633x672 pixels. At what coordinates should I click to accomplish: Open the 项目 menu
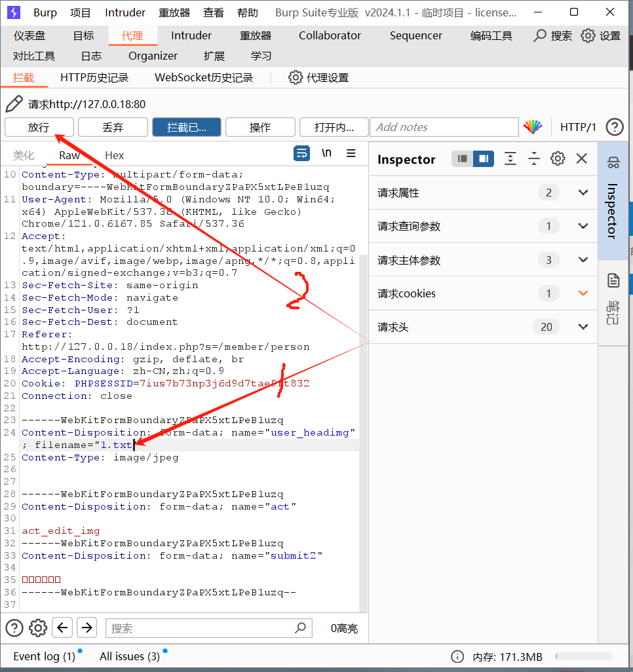click(80, 12)
